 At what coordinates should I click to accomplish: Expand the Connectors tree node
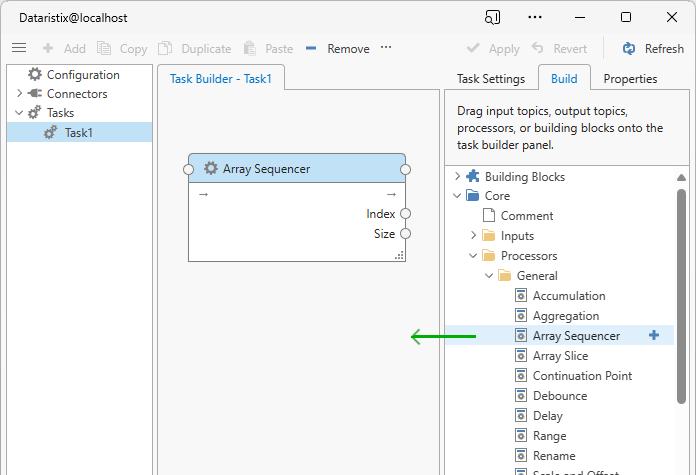click(18, 94)
